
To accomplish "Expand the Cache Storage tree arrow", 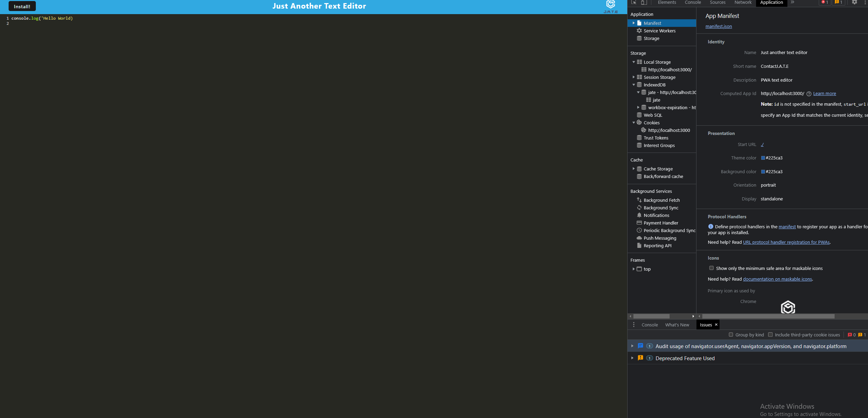I will coord(633,169).
